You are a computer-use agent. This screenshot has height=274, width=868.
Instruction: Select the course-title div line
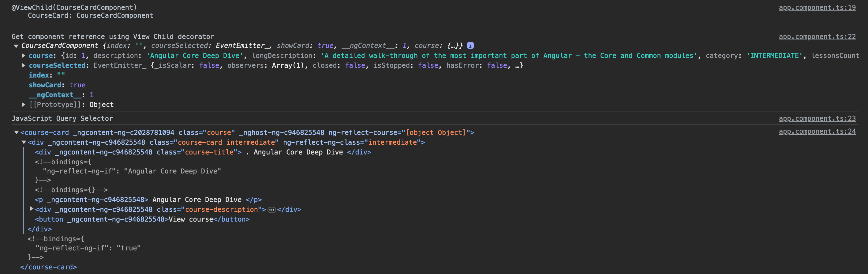[x=202, y=152]
